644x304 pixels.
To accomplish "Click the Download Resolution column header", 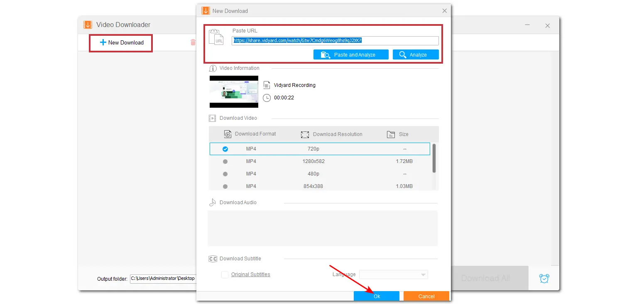I will [338, 134].
